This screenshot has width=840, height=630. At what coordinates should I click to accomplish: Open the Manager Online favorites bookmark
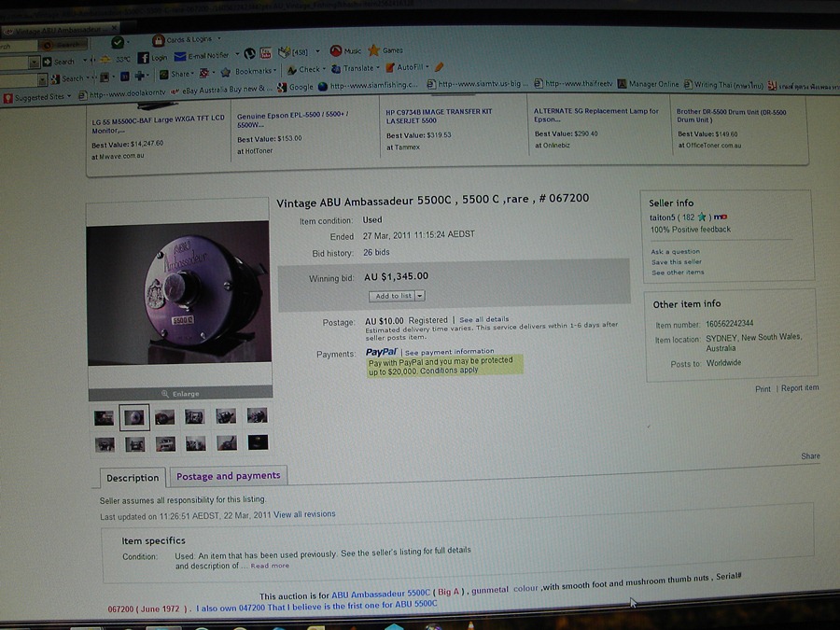tap(649, 84)
